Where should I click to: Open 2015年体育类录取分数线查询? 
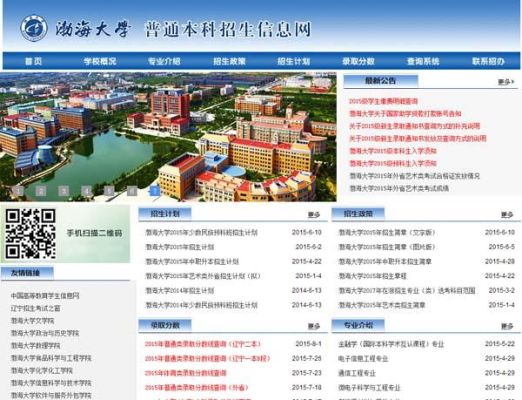click(185, 373)
